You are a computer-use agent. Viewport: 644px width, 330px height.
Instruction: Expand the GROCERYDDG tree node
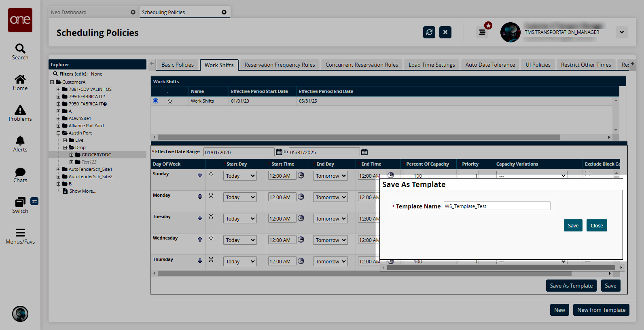click(x=72, y=155)
